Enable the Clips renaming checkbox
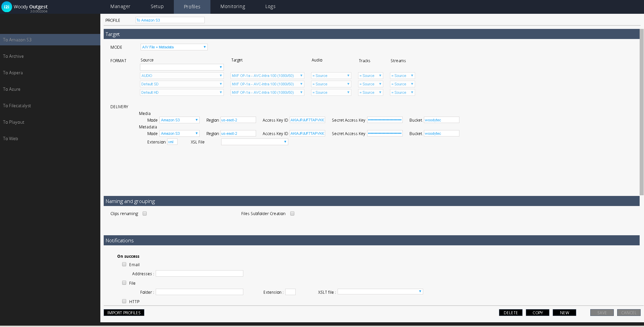 pyautogui.click(x=145, y=213)
